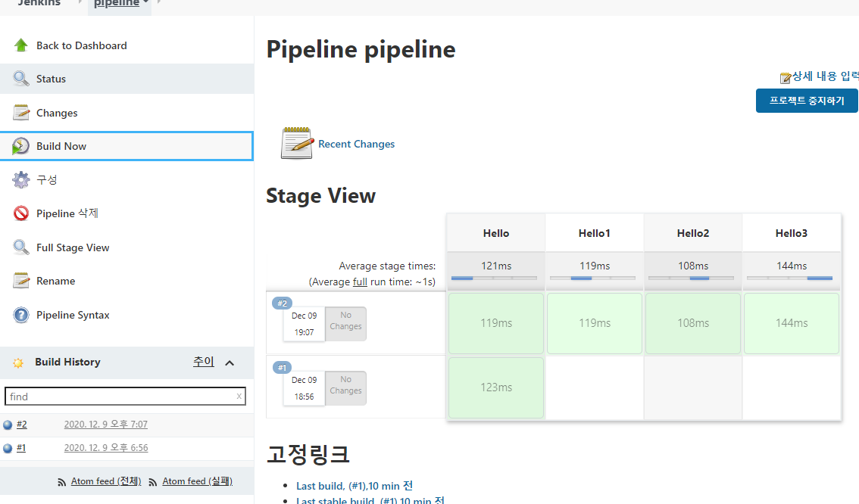
Task: Click the Hello2 stage column header
Action: click(693, 233)
